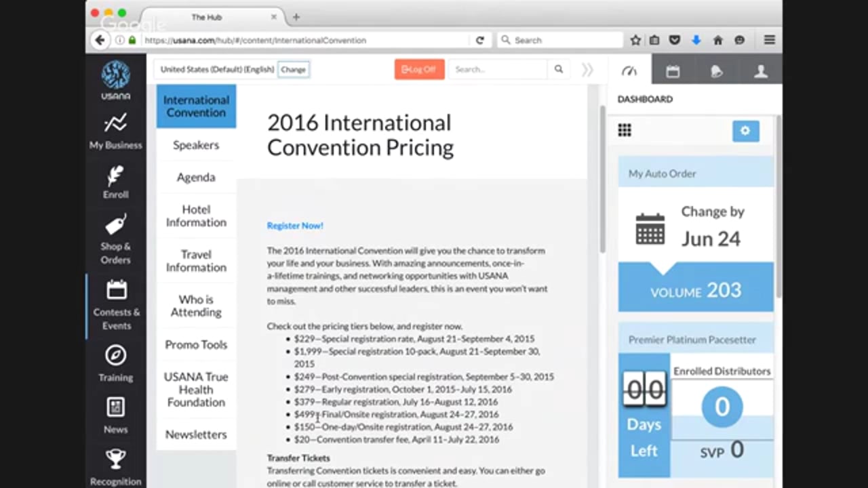Image resolution: width=868 pixels, height=488 pixels.
Task: Open the Newsletters page
Action: [x=196, y=434]
